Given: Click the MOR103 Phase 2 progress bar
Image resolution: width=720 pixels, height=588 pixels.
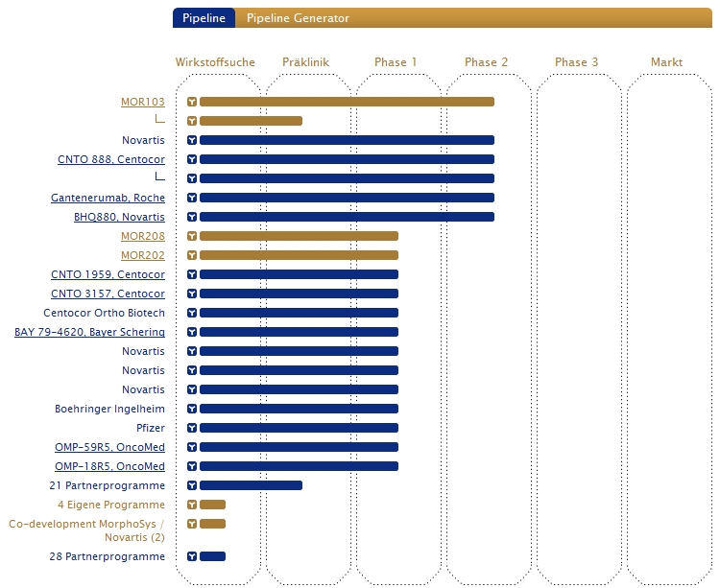Looking at the screenshot, I should 347,102.
